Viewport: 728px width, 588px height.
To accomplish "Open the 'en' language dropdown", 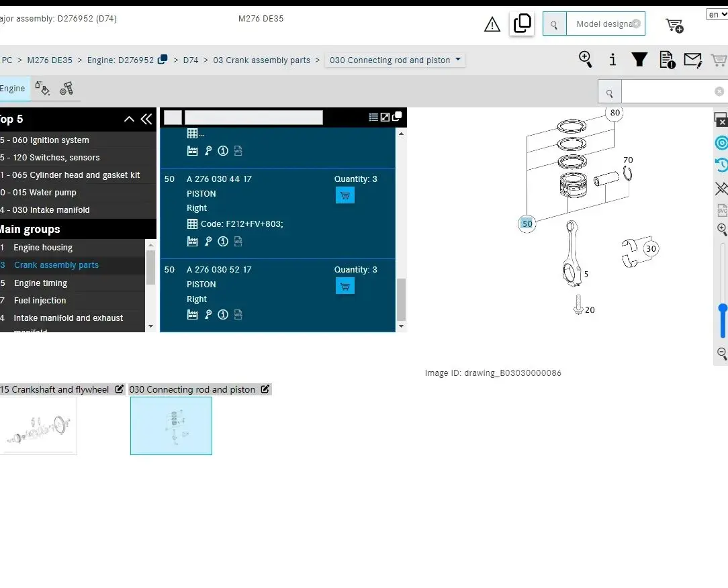I will pyautogui.click(x=717, y=14).
